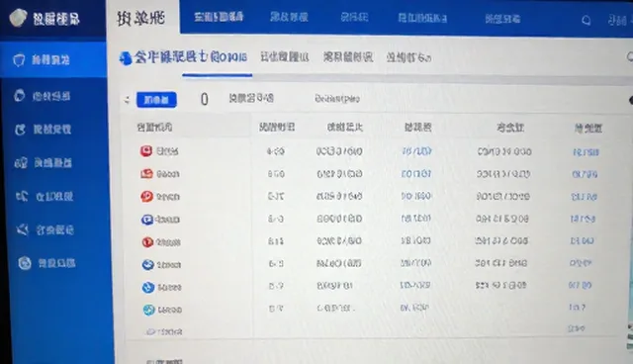
Task: Click the dark text label right of the 0 counter
Action: [x=251, y=98]
